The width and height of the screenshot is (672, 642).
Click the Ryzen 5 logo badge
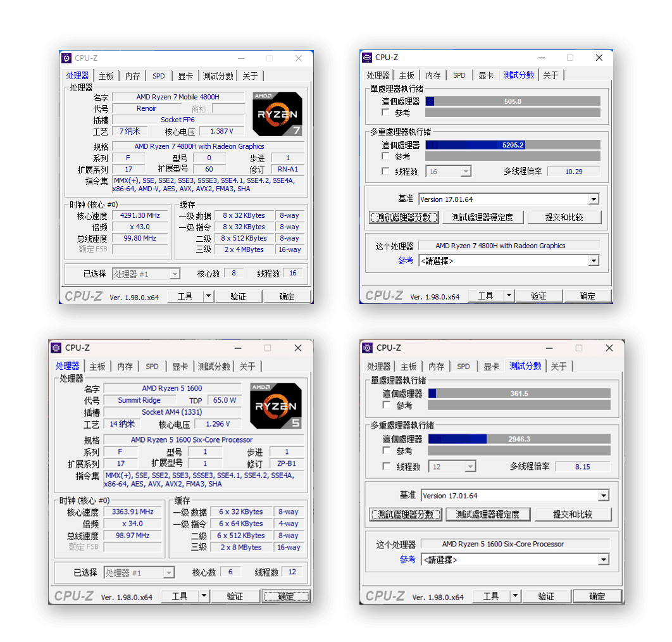coord(276,406)
